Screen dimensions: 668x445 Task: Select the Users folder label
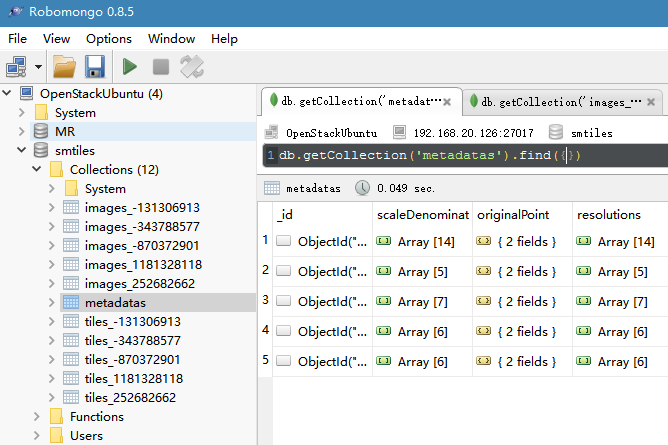pyautogui.click(x=86, y=436)
